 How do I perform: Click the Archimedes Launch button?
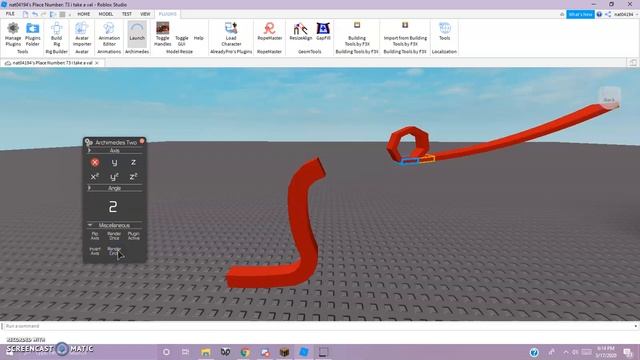point(137,34)
